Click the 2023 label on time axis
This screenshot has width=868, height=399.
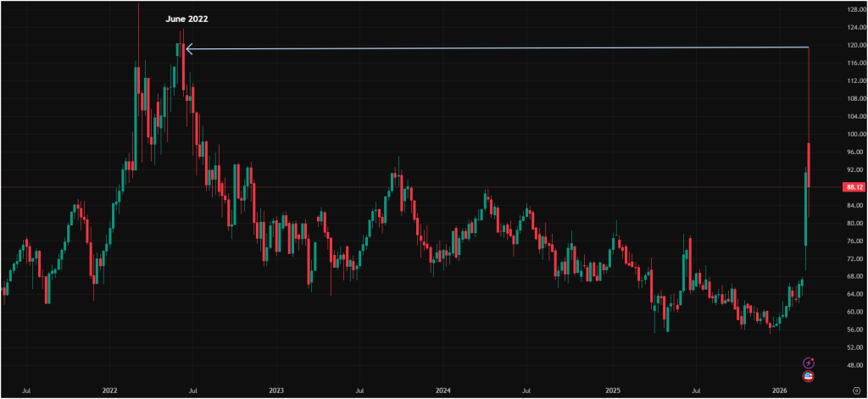[275, 391]
